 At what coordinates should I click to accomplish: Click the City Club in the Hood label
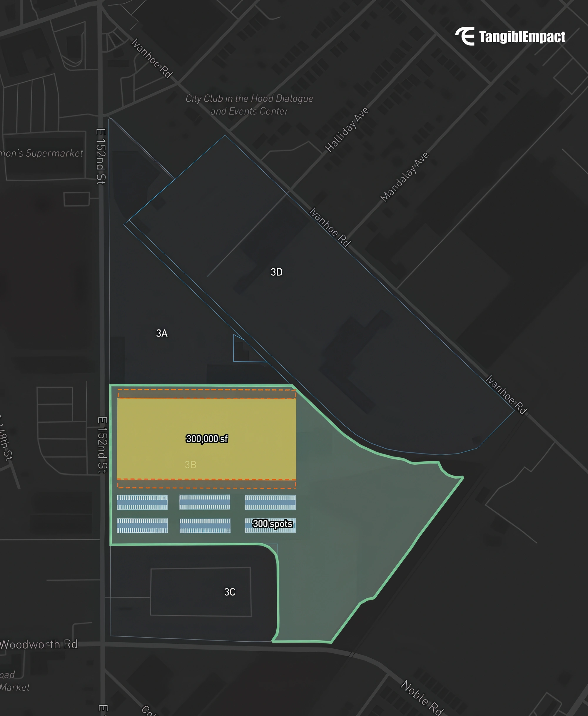point(249,105)
